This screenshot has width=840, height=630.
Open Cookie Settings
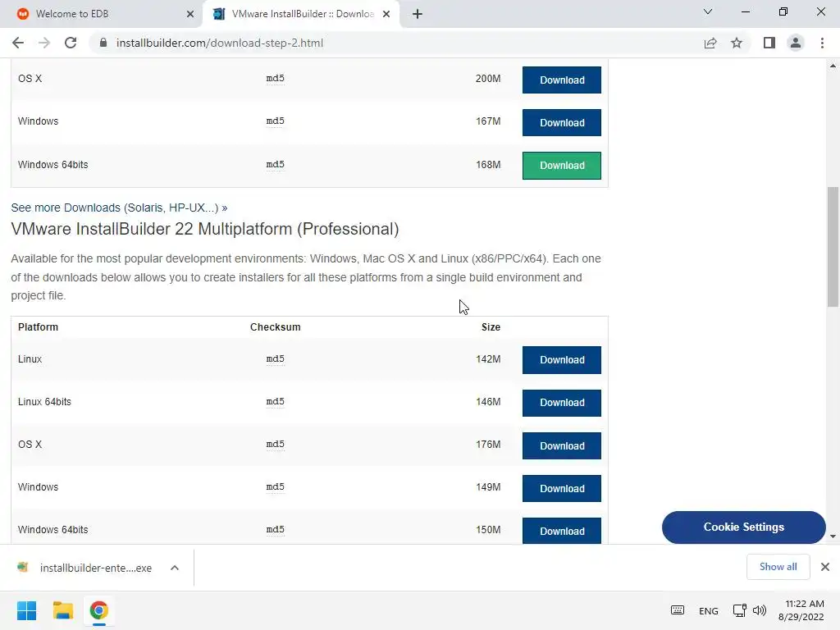pyautogui.click(x=743, y=527)
